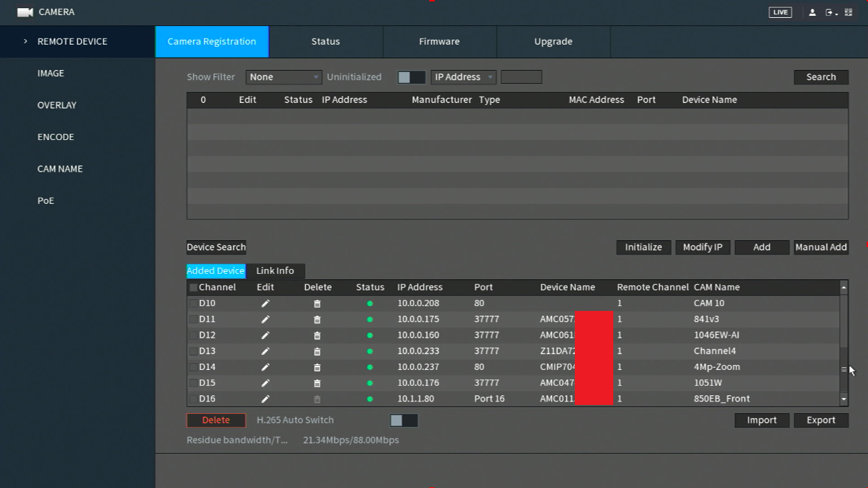Edit channel D13 with pencil icon
Screen dimensions: 868x488
click(x=265, y=351)
